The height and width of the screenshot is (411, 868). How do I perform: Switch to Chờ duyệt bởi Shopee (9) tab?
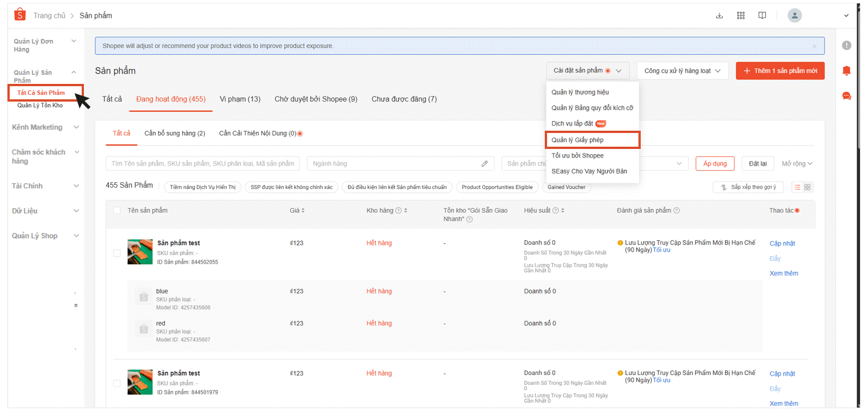(316, 99)
